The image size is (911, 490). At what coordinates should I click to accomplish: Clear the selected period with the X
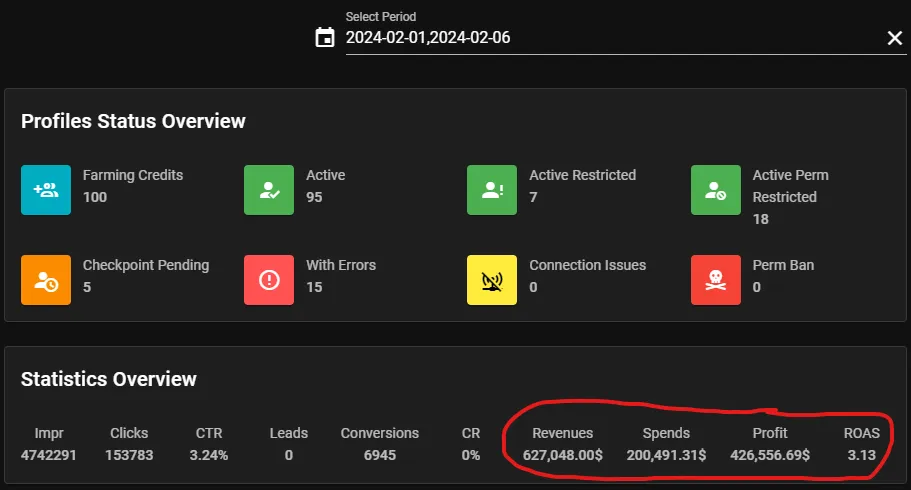(895, 38)
